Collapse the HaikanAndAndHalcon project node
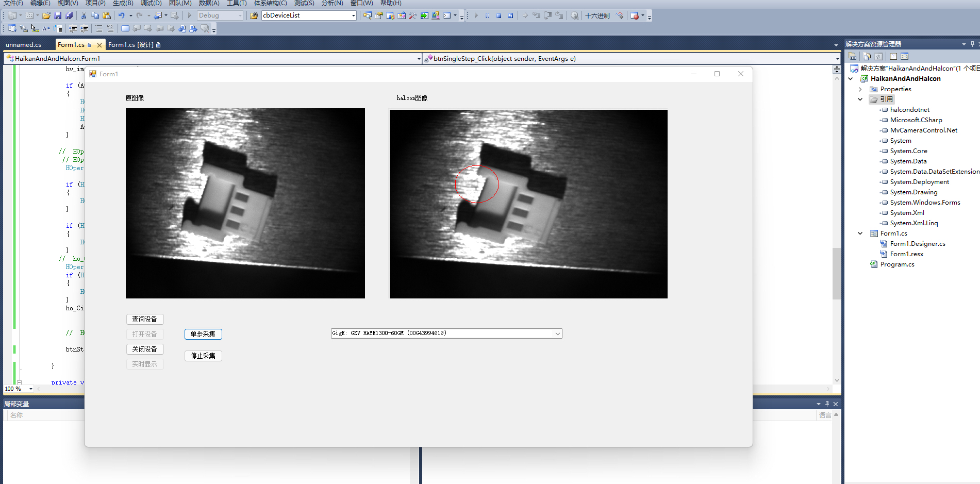The image size is (980, 484). coord(851,79)
